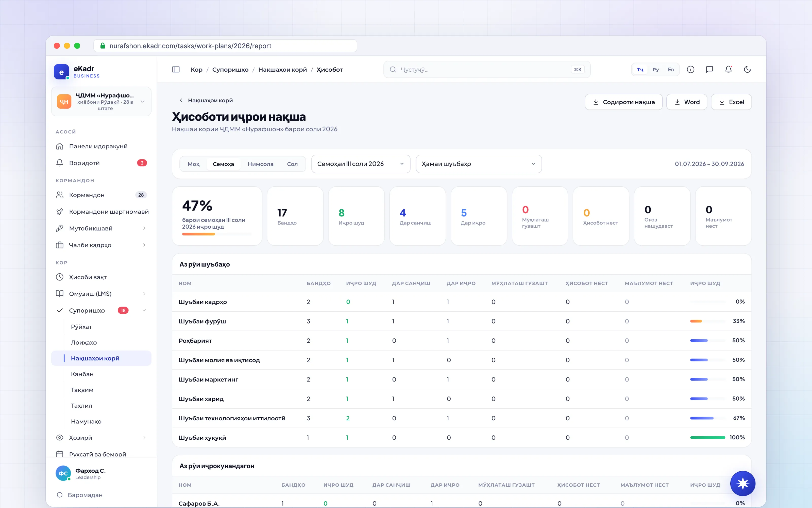Expand Ҳозирӣ sidebar section
812x508 pixels.
point(144,437)
